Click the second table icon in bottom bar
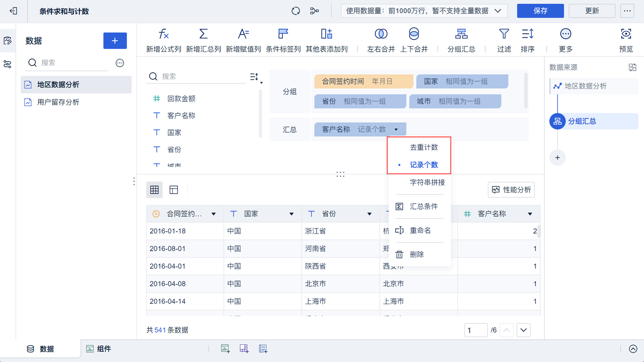 (244, 348)
